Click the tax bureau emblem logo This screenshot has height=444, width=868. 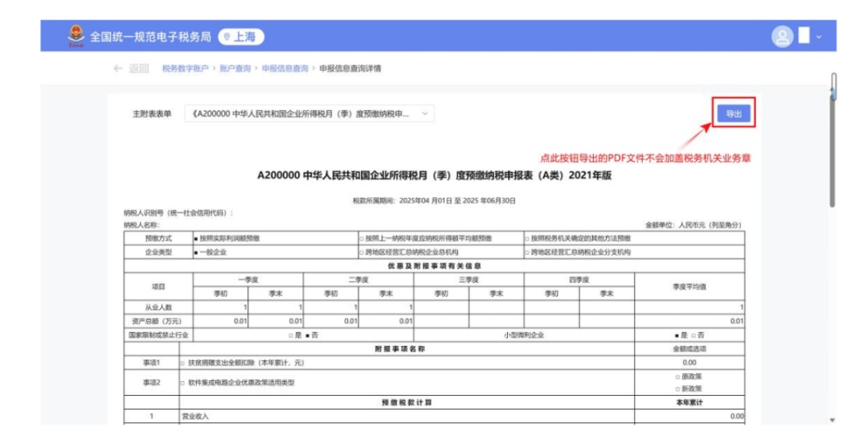click(x=75, y=36)
